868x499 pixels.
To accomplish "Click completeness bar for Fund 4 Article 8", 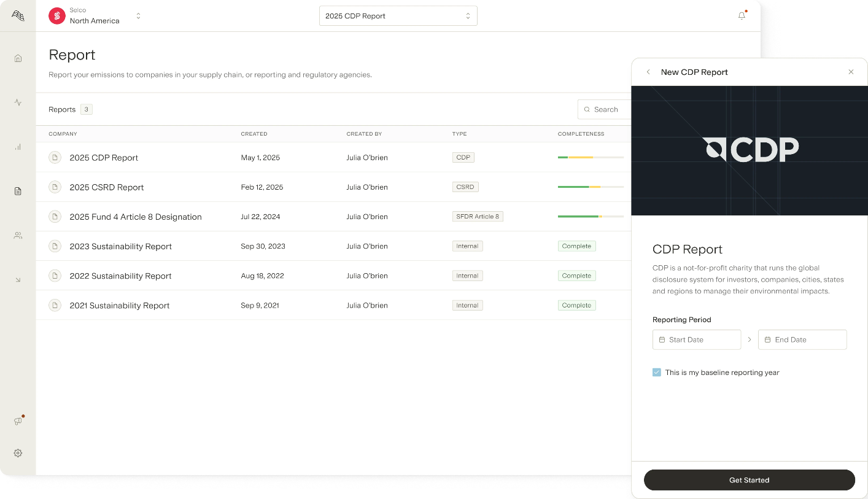I will [591, 217].
